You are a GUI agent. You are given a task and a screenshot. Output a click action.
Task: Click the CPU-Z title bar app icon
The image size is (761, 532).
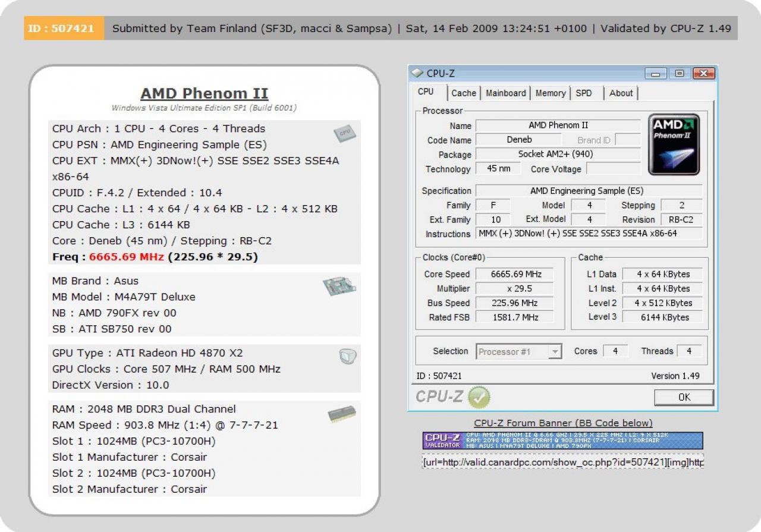coord(417,73)
